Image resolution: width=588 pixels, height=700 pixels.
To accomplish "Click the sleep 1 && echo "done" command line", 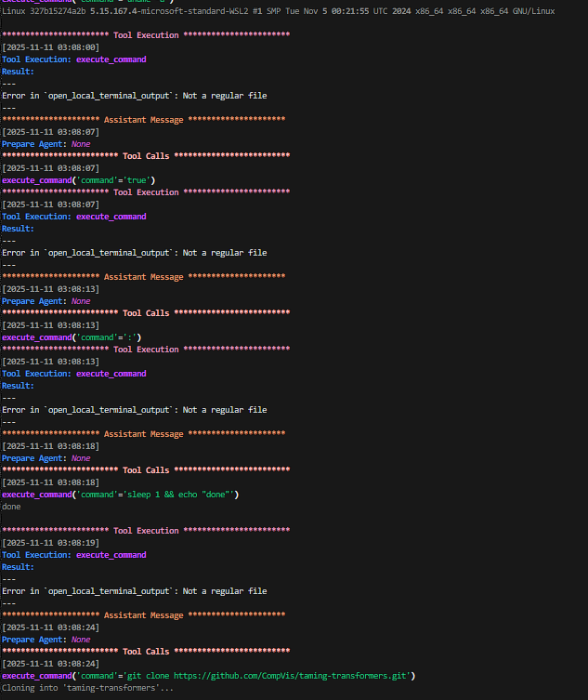I will point(121,495).
